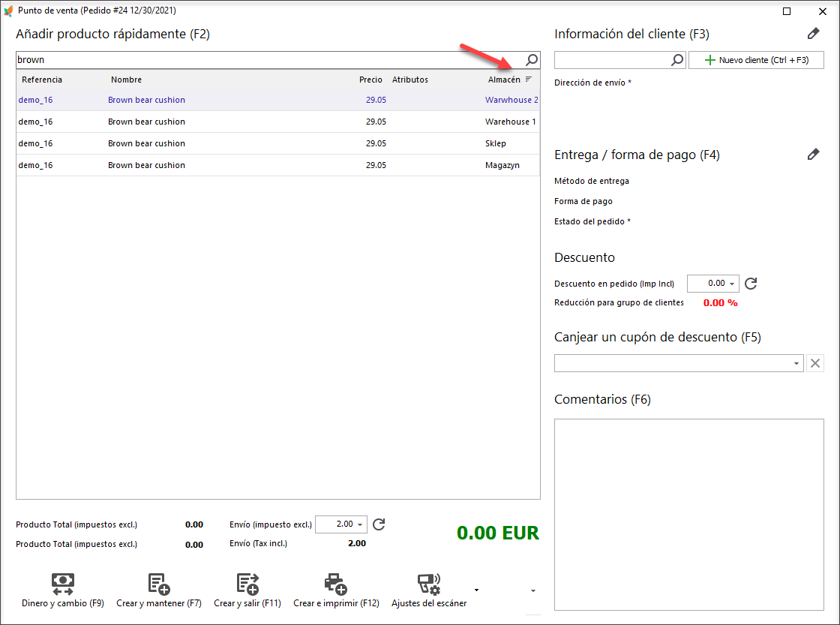Click Crear y mantener (F7)

[x=158, y=590]
